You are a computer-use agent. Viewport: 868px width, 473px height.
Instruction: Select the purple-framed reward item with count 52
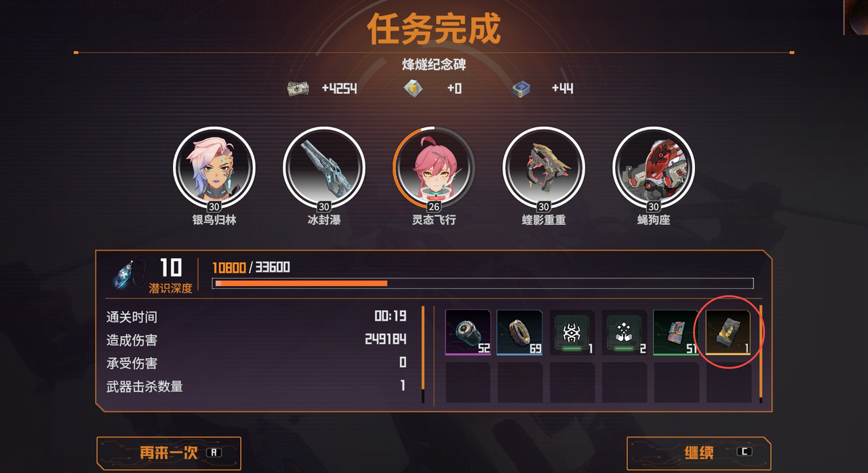coord(468,333)
